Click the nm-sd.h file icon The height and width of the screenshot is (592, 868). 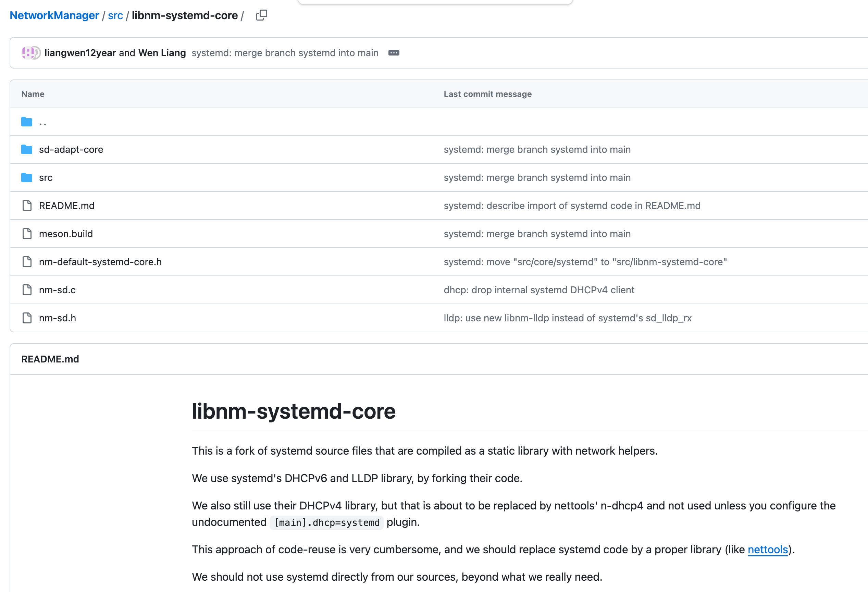(x=27, y=318)
